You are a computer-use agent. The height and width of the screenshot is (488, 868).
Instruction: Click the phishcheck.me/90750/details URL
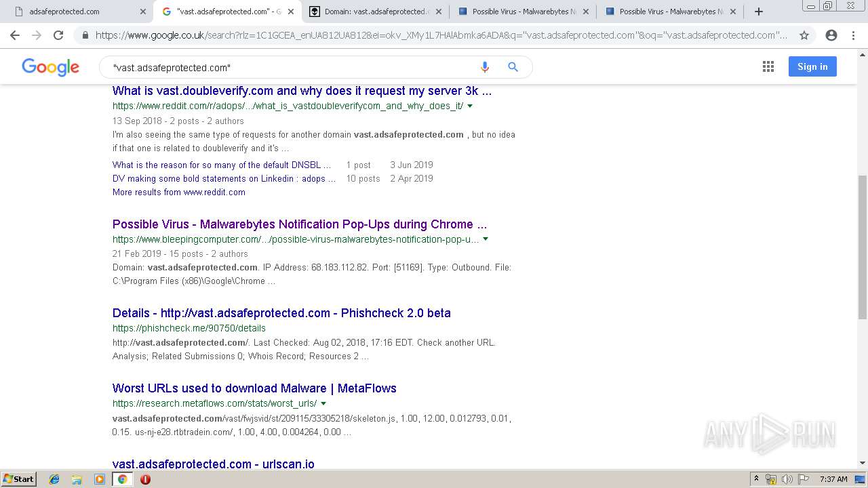[189, 328]
